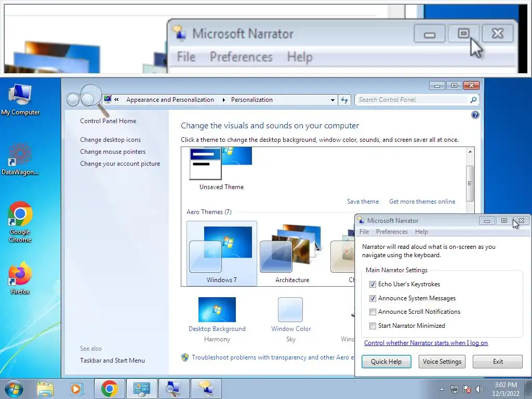Click Quick Help button in Narrator
Screen dimensions: 532x399
(x=386, y=362)
